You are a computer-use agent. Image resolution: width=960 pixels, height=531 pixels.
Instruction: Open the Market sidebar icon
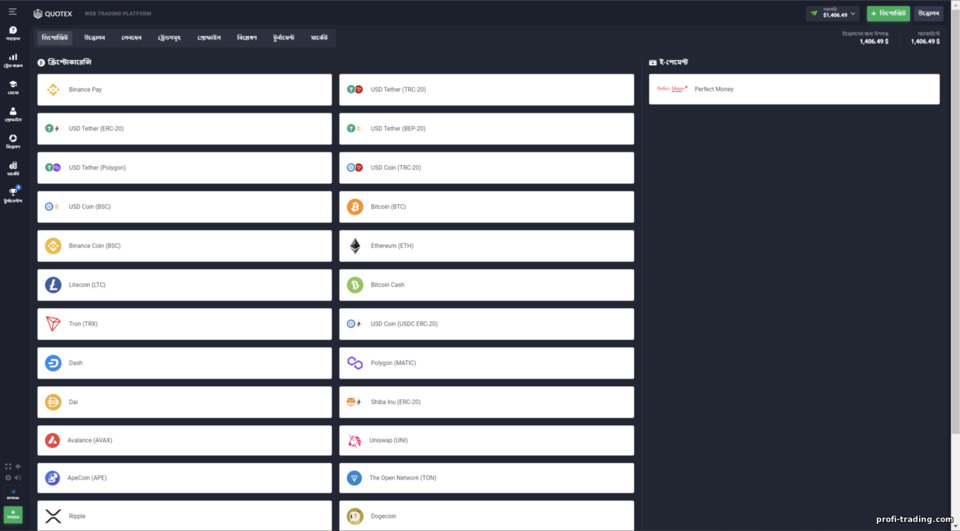(x=13, y=168)
